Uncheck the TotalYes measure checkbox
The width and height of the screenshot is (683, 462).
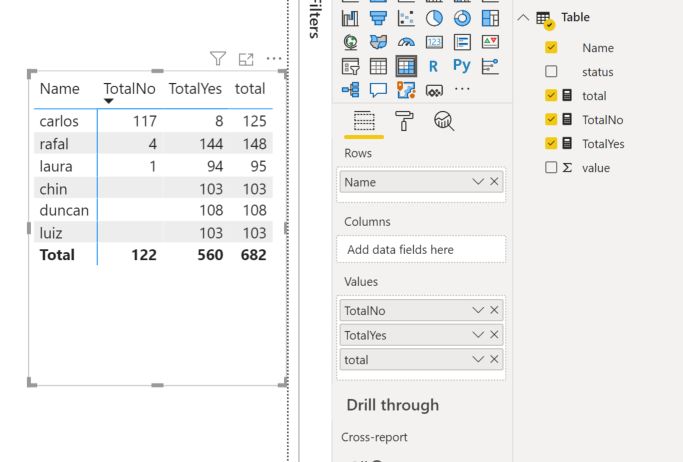551,143
